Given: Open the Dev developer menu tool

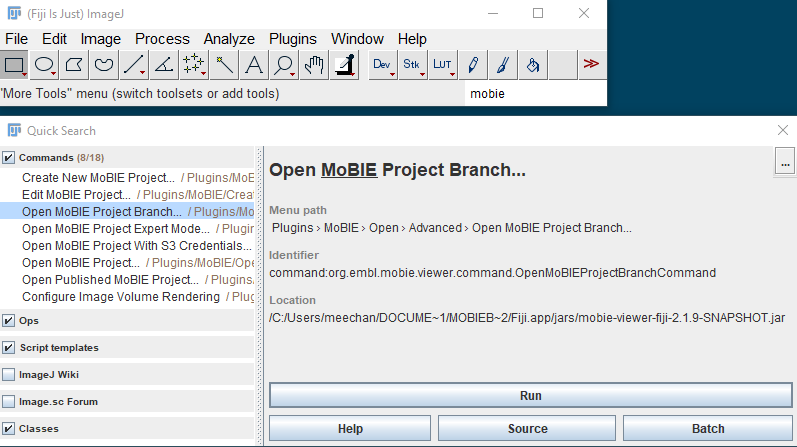Looking at the screenshot, I should (x=383, y=65).
